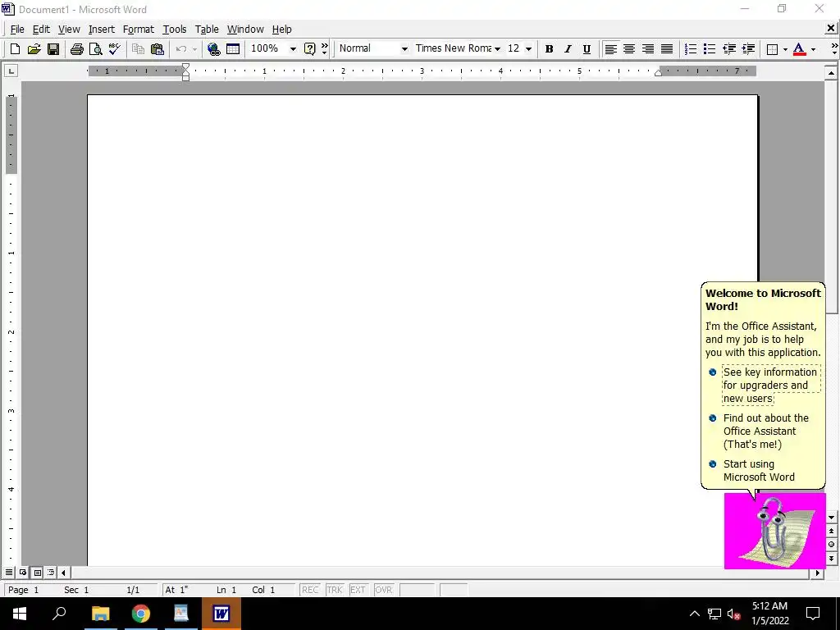Run Spelling and Grammar check

(114, 49)
